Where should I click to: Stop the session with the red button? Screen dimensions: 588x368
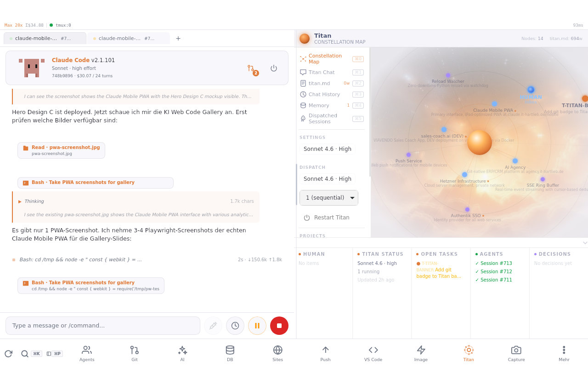point(279,325)
